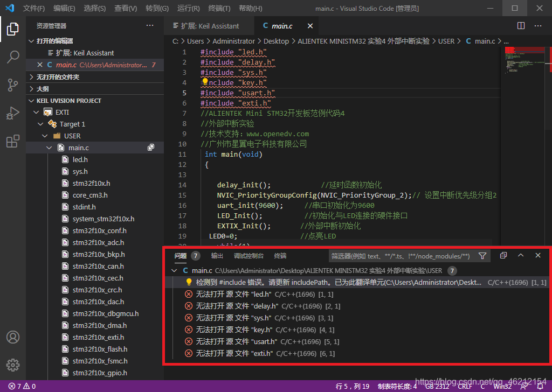Select led.h in project tree

(80, 159)
